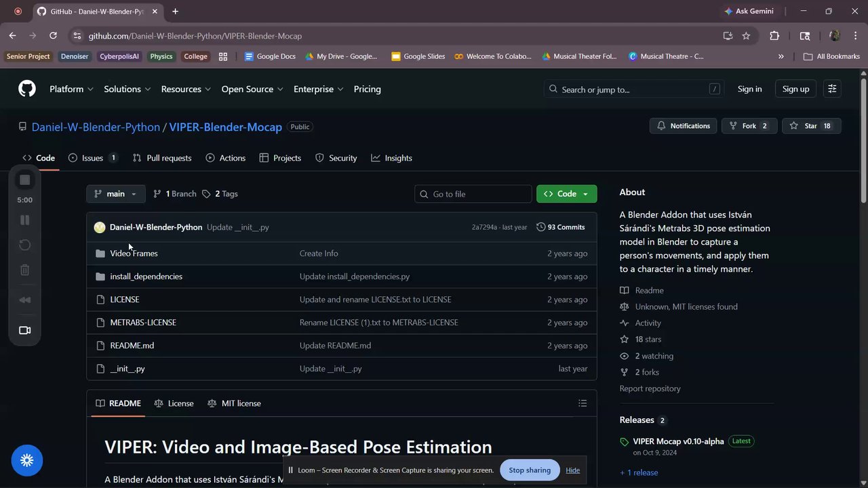This screenshot has height=488, width=868.
Task: Open the Senior Project bookmark folder
Action: (x=28, y=56)
